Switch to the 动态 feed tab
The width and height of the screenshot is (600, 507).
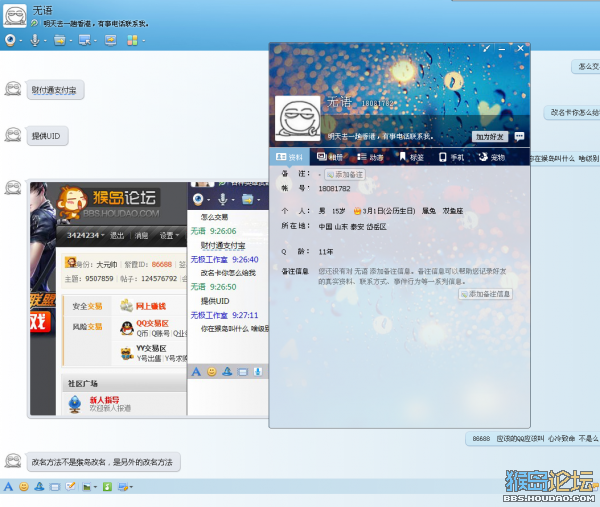370,157
